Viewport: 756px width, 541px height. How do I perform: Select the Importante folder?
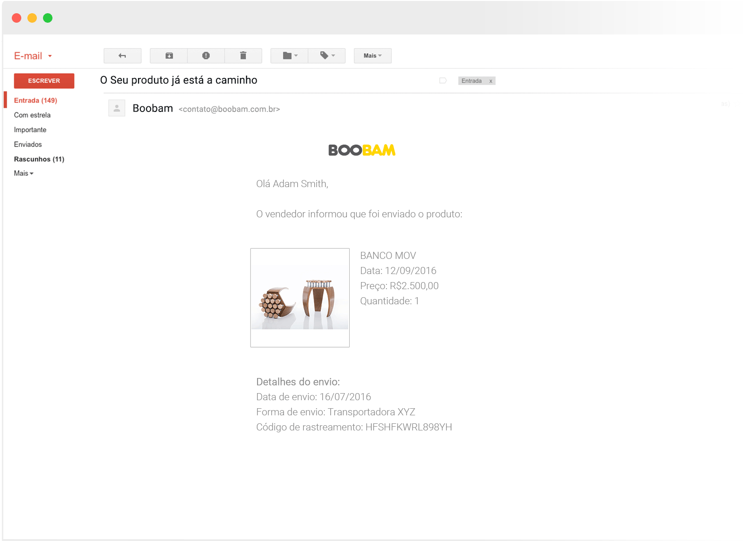[30, 130]
